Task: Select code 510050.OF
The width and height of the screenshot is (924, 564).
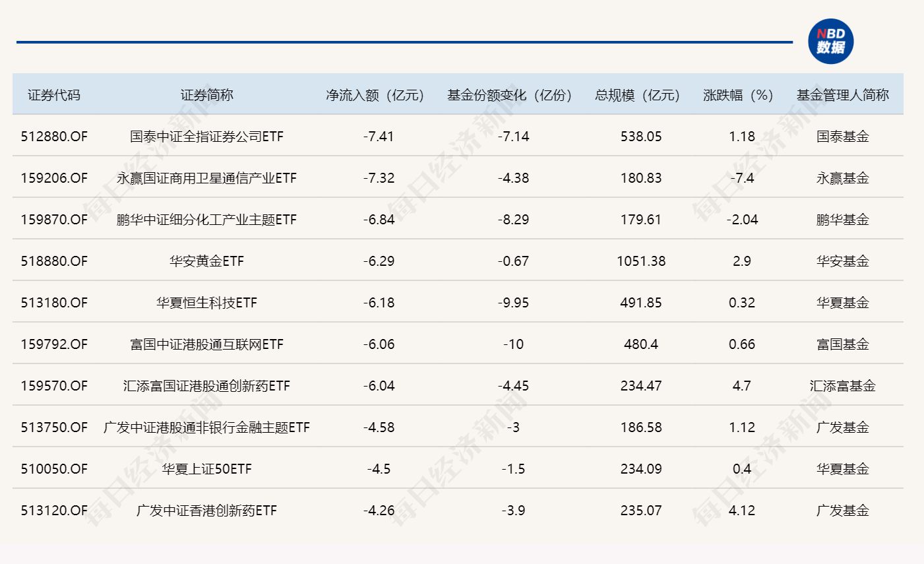Action: [54, 469]
